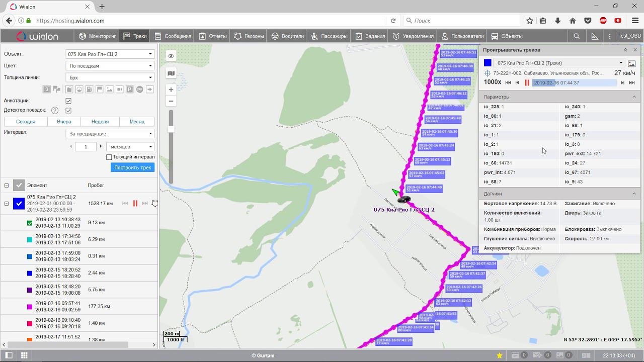Open the Объект dropdown
644x362 pixels.
pos(110,54)
